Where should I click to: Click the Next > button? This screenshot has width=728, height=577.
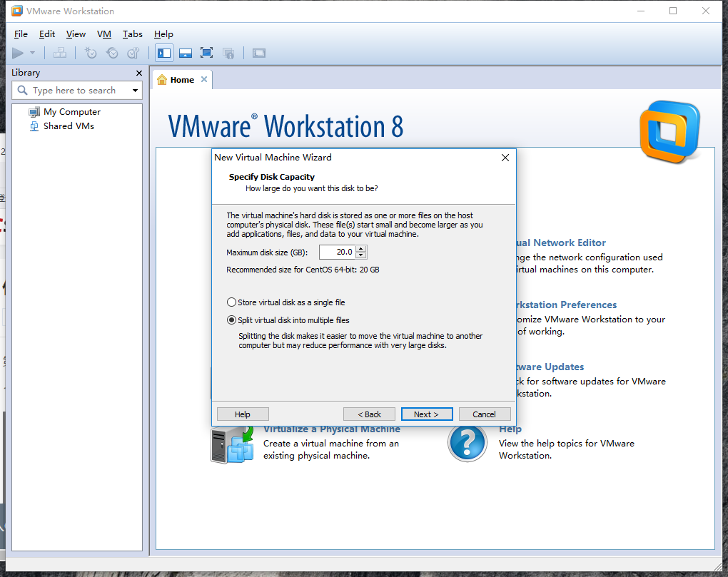pyautogui.click(x=427, y=414)
